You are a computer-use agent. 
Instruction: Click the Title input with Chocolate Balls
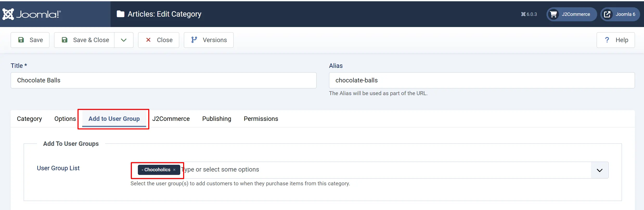click(164, 80)
